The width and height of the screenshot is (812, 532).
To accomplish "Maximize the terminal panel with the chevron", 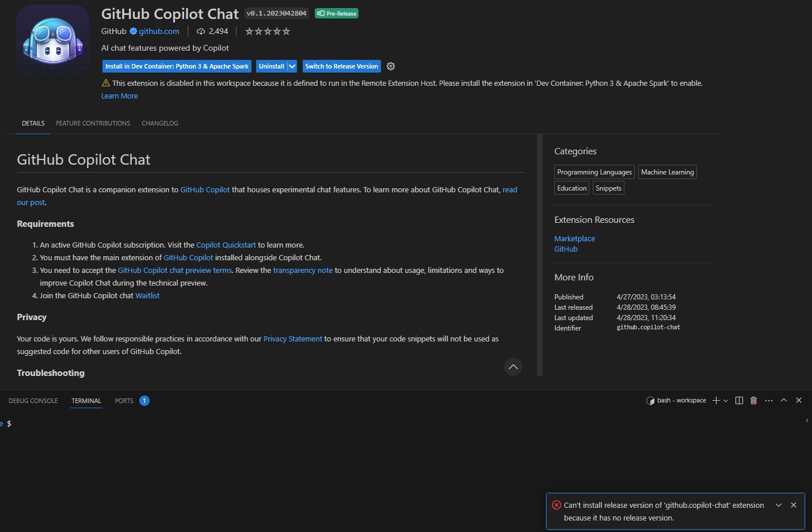I will pyautogui.click(x=783, y=400).
